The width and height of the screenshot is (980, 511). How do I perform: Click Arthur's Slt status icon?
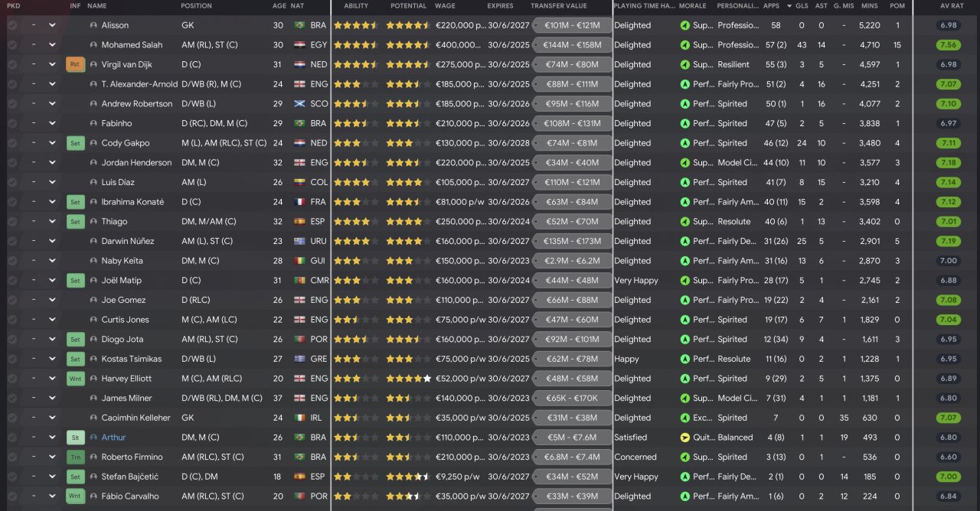pos(75,438)
